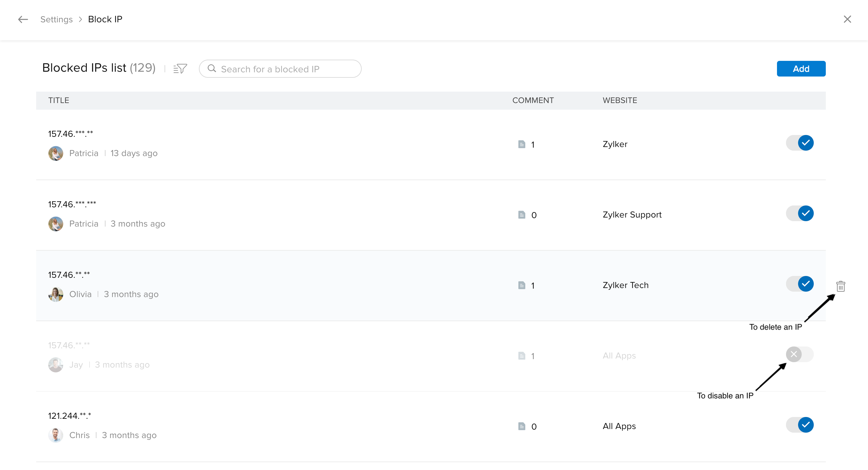868x470 pixels.
Task: Click the name Chris
Action: (80, 435)
